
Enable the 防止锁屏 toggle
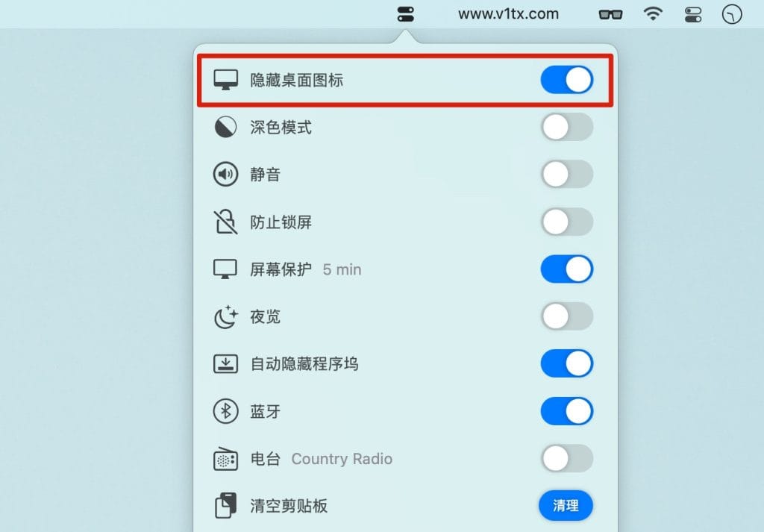567,222
